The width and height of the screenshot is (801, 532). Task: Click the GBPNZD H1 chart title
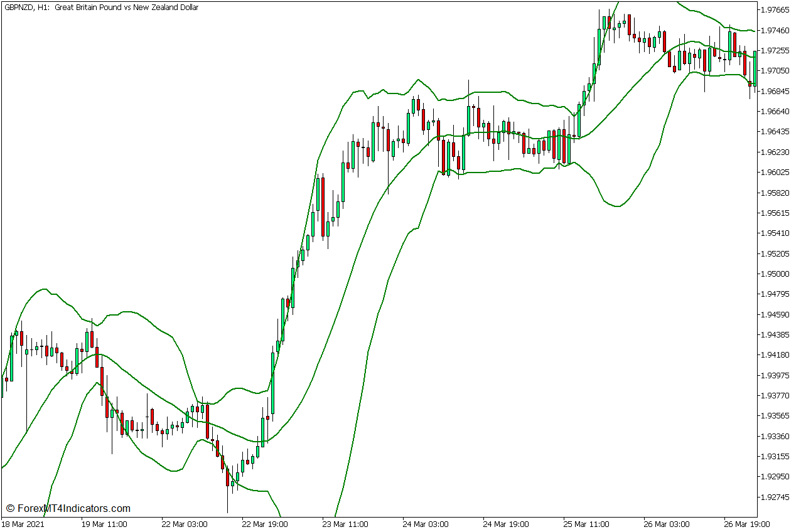click(100, 7)
